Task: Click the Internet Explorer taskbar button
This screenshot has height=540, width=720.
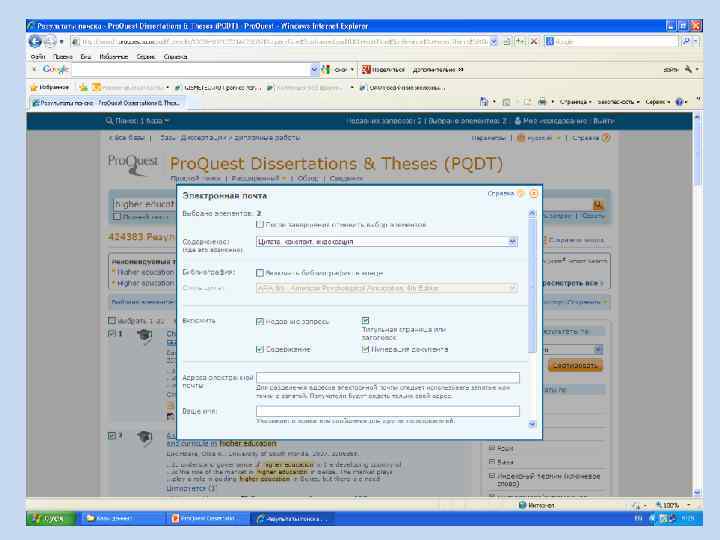Action: click(x=292, y=518)
